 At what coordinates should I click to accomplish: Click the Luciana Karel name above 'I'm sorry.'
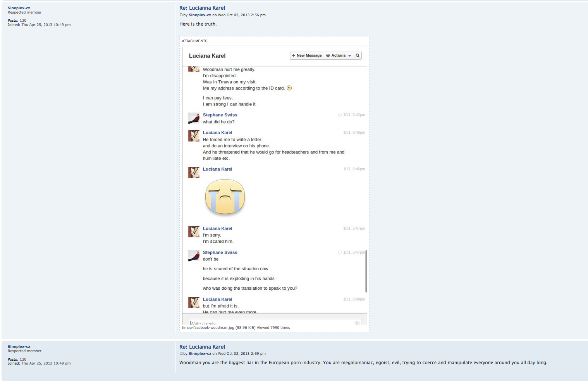pos(217,228)
